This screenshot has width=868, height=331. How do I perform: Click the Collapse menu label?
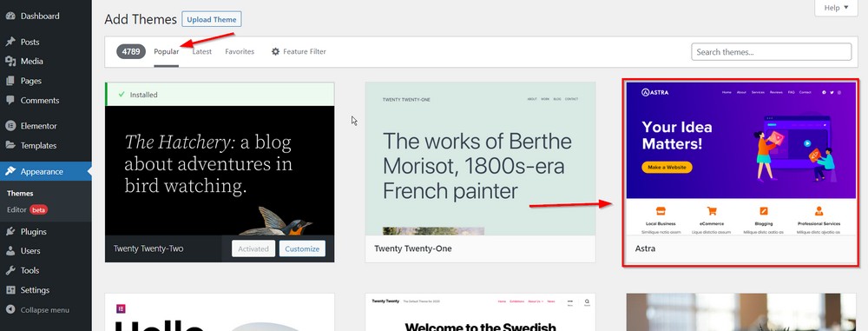45,310
